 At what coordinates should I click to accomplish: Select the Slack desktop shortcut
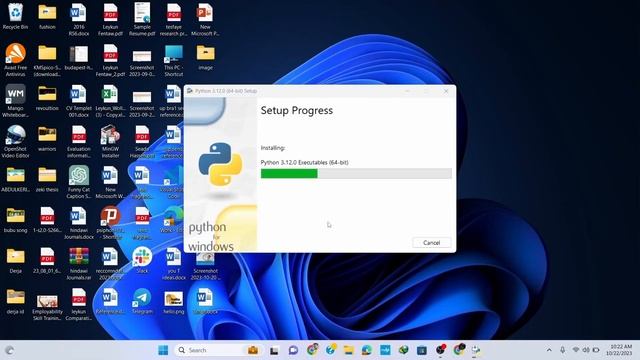[142, 260]
